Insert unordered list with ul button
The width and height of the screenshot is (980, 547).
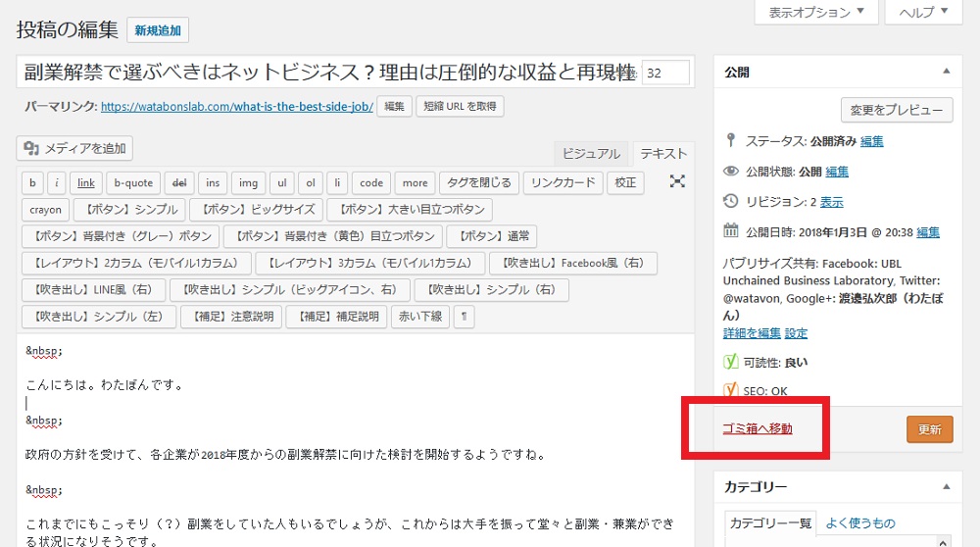282,182
